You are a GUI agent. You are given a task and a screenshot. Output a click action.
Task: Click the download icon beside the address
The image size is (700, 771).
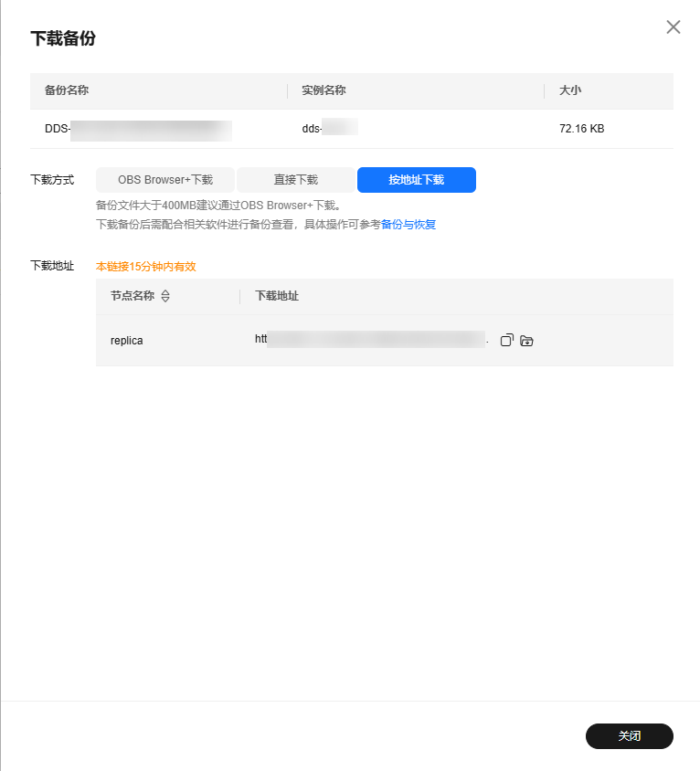click(x=526, y=341)
